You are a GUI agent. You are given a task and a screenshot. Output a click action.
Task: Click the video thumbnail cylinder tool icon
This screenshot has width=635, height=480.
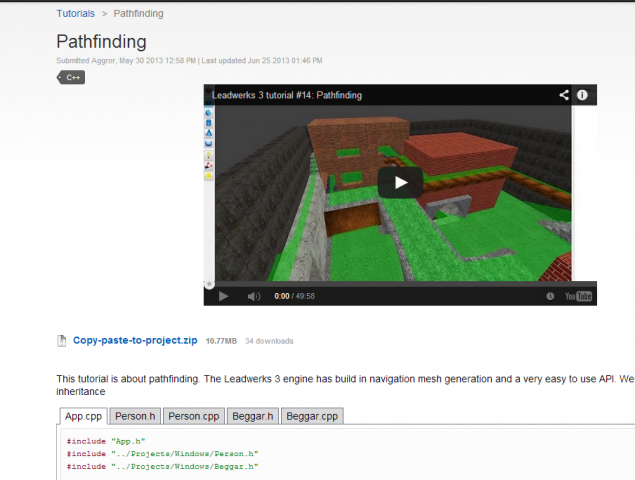point(209,123)
